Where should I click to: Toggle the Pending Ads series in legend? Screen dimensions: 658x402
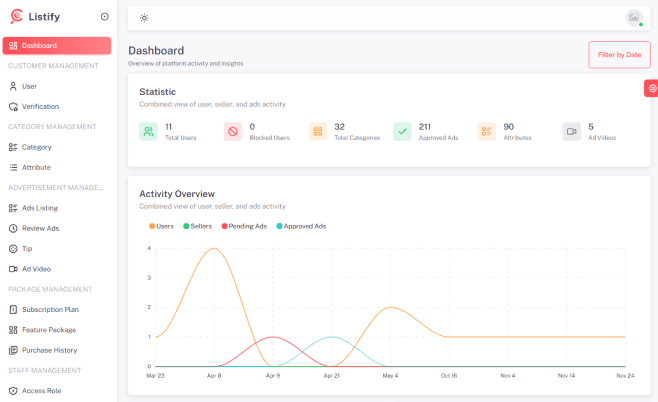click(x=244, y=226)
